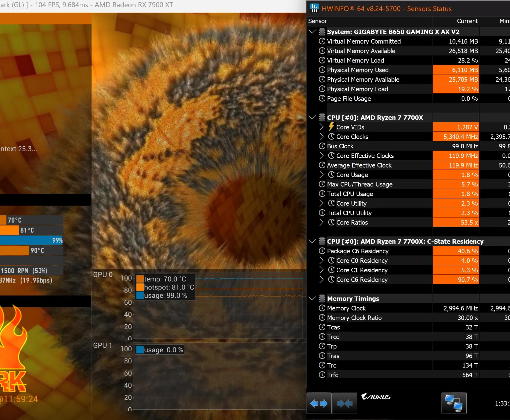Click the Sensor column header
510x420 pixels.
point(318,21)
